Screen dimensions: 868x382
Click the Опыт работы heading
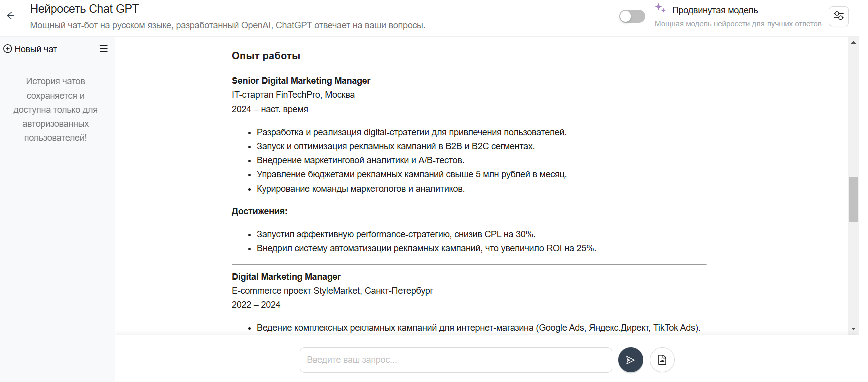click(x=266, y=56)
